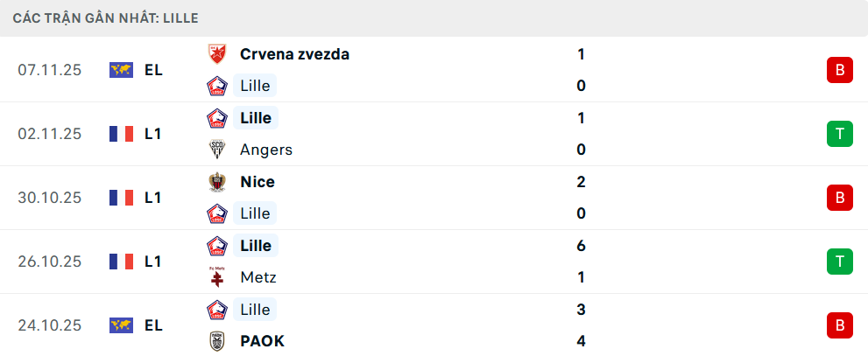The height and width of the screenshot is (356, 868).
Task: Click the green T badge for 02.11.25 match
Action: pyautogui.click(x=839, y=134)
